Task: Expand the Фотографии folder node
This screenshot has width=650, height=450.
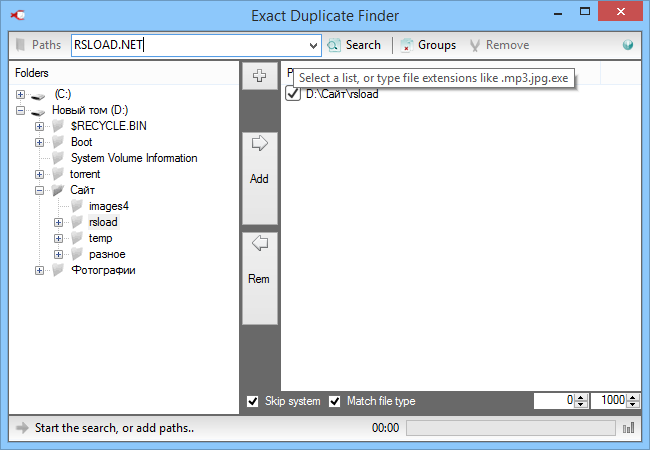Action: [39, 271]
